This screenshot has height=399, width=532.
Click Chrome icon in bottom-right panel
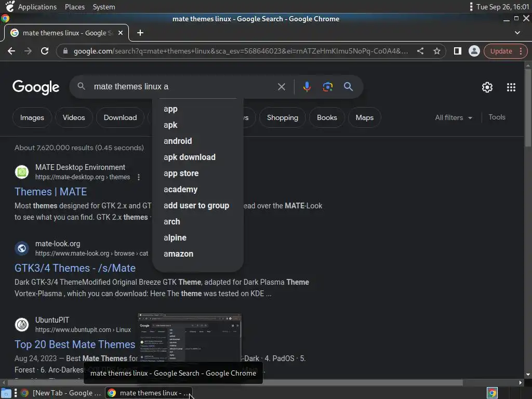493,393
